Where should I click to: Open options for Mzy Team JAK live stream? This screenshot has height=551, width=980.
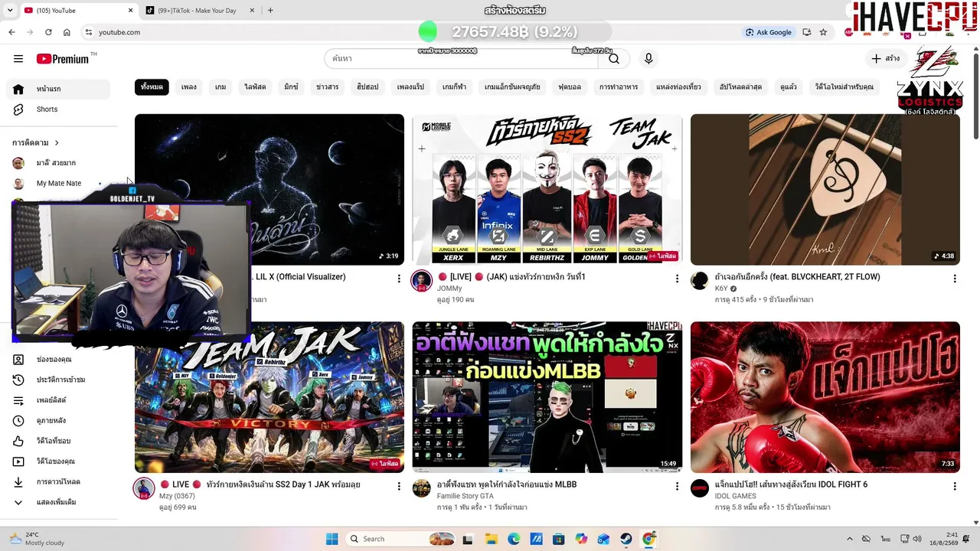pos(399,486)
